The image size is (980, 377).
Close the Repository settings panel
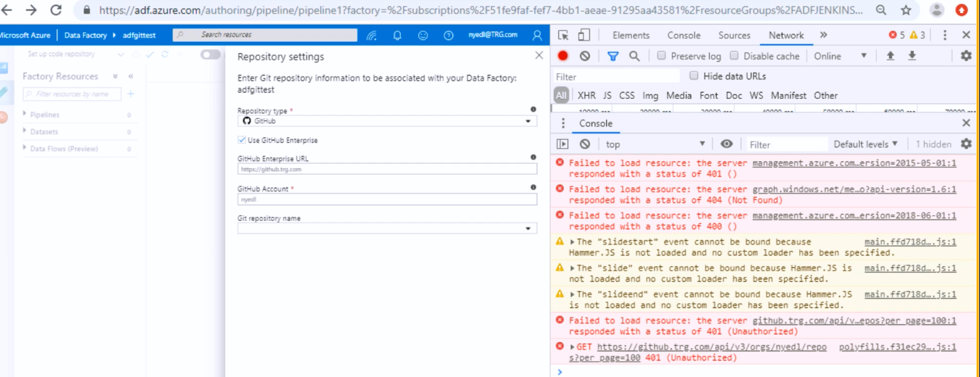(x=539, y=56)
